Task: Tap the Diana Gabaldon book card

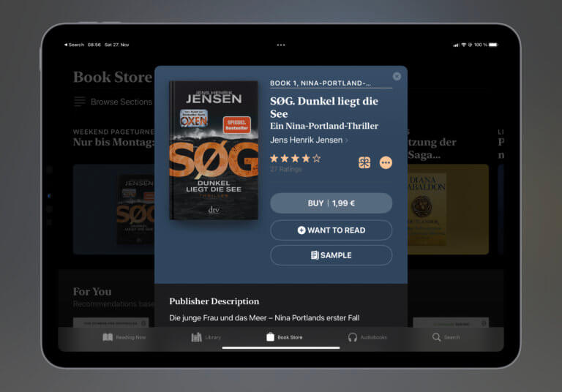Action: click(x=448, y=209)
